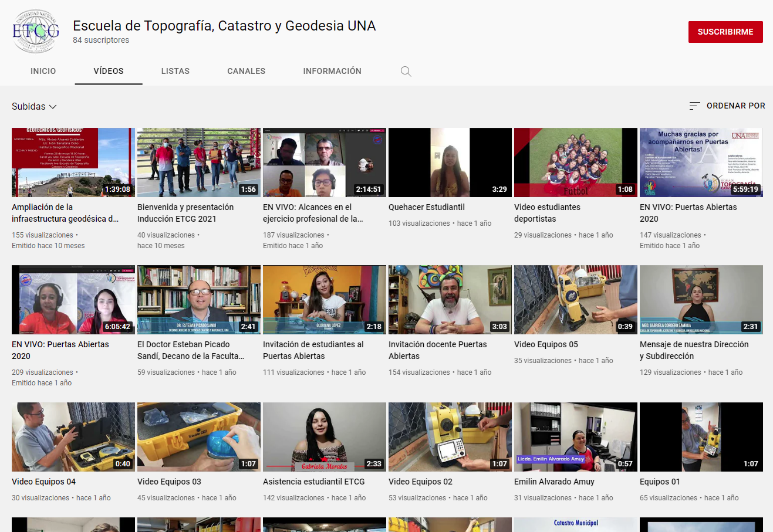Image resolution: width=773 pixels, height=532 pixels.
Task: Open Emilin Alvarado Amuy video title
Action: 554,482
